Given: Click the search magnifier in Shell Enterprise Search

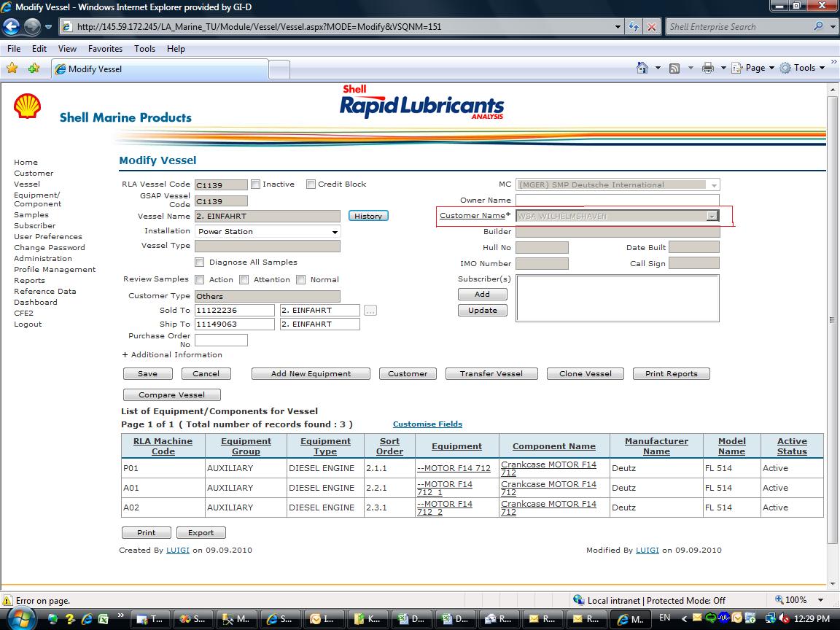Looking at the screenshot, I should click(818, 26).
